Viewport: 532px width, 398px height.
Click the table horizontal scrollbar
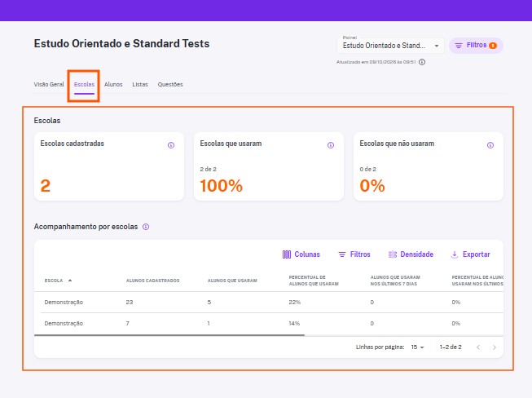pyautogui.click(x=169, y=335)
